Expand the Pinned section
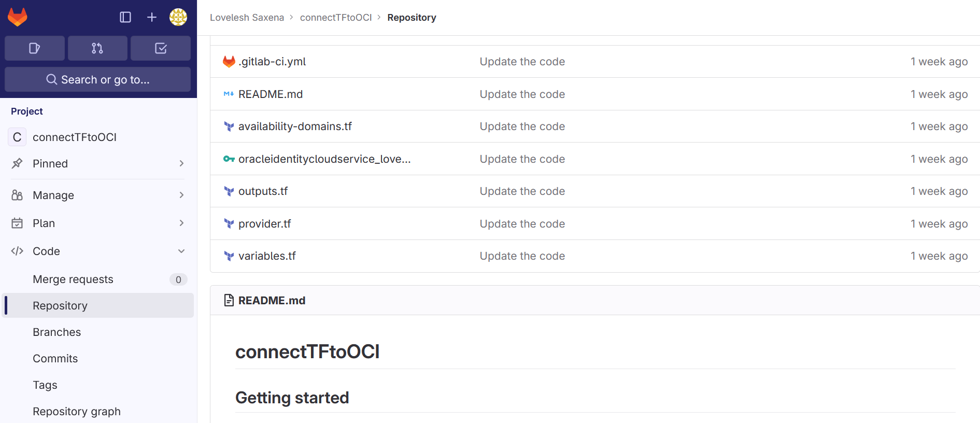This screenshot has width=980, height=423. pyautogui.click(x=97, y=163)
